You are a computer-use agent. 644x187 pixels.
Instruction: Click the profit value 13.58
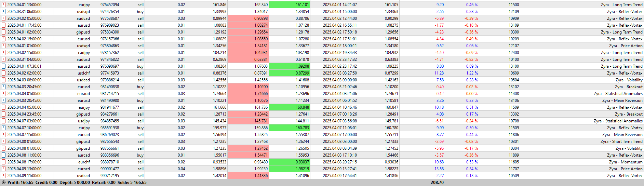tap(439, 169)
